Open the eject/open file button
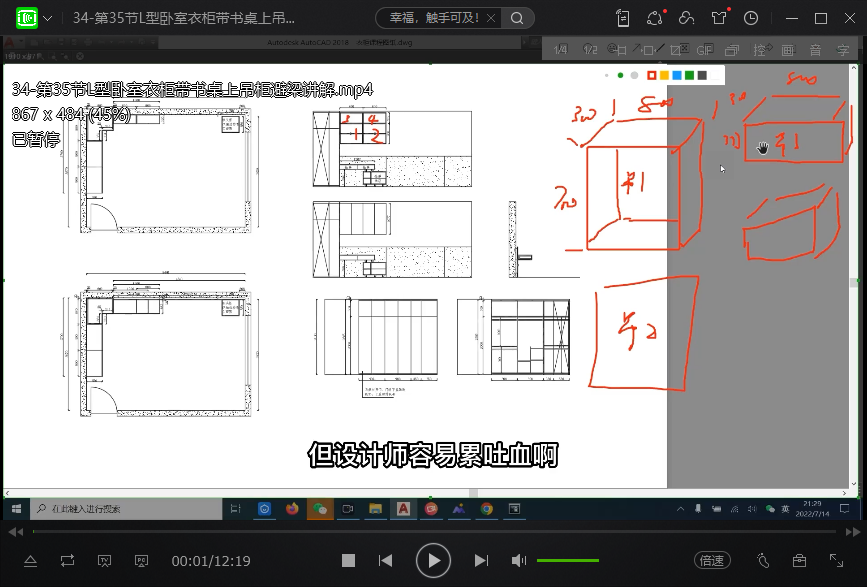The width and height of the screenshot is (867, 587). [30, 561]
